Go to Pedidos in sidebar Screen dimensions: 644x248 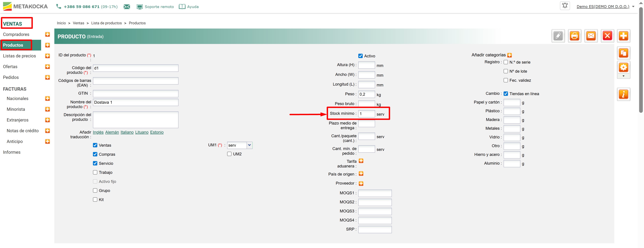point(11,78)
